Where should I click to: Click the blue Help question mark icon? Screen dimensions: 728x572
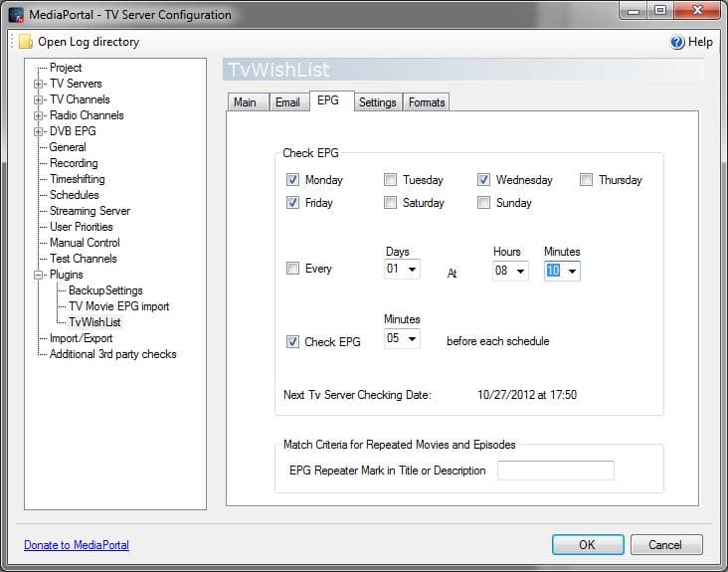[x=677, y=42]
